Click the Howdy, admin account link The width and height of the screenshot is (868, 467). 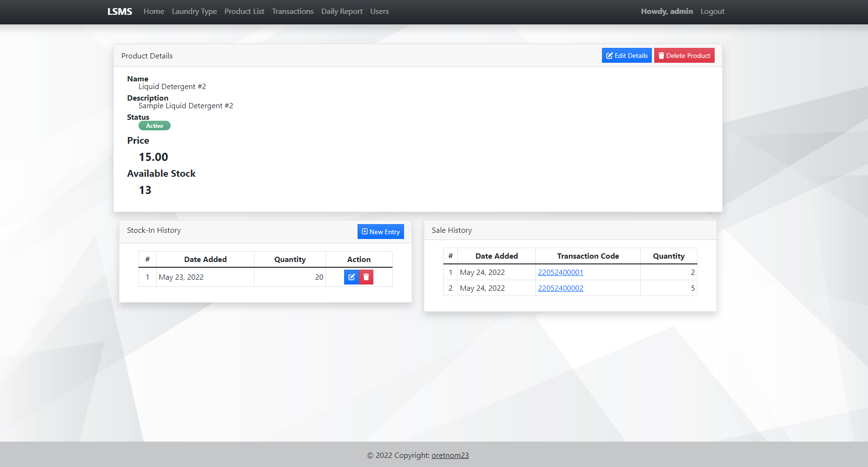(x=667, y=11)
